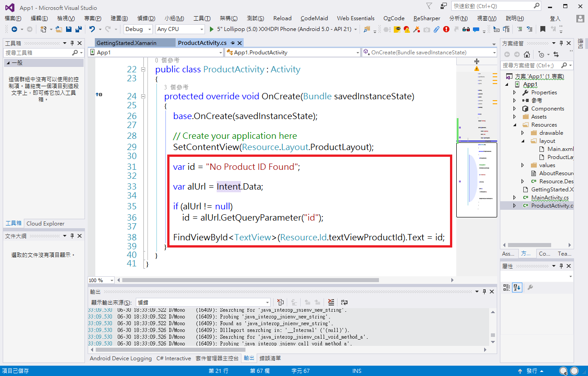Select Components node in Solution Explorer
Screen dimensions: 588x376
click(547, 109)
